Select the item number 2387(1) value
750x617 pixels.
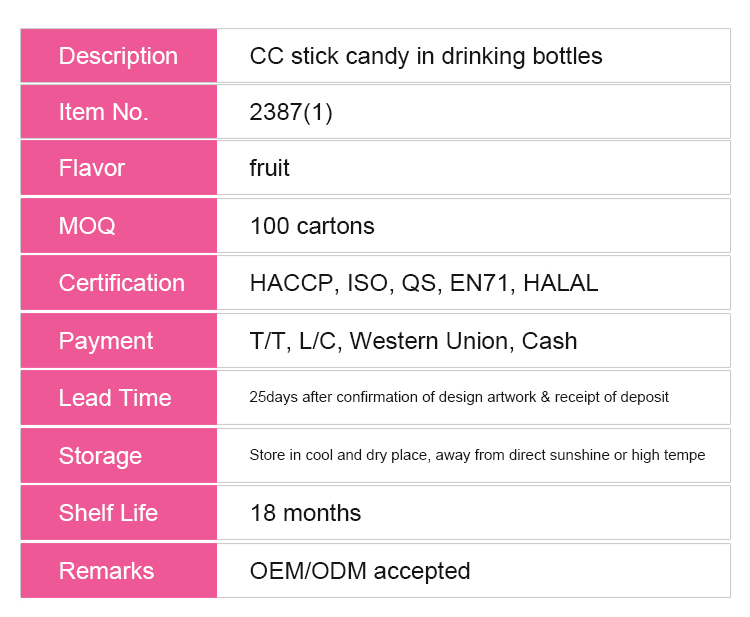point(291,112)
